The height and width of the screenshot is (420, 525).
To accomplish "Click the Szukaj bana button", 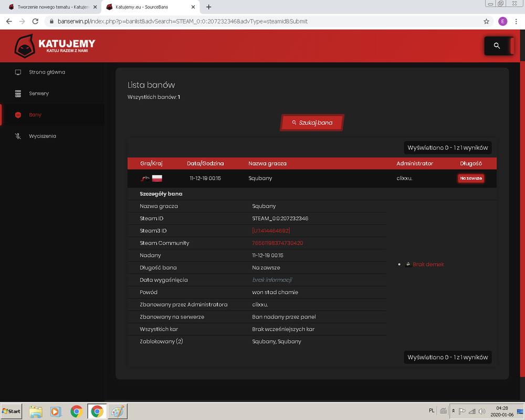I will 312,122.
